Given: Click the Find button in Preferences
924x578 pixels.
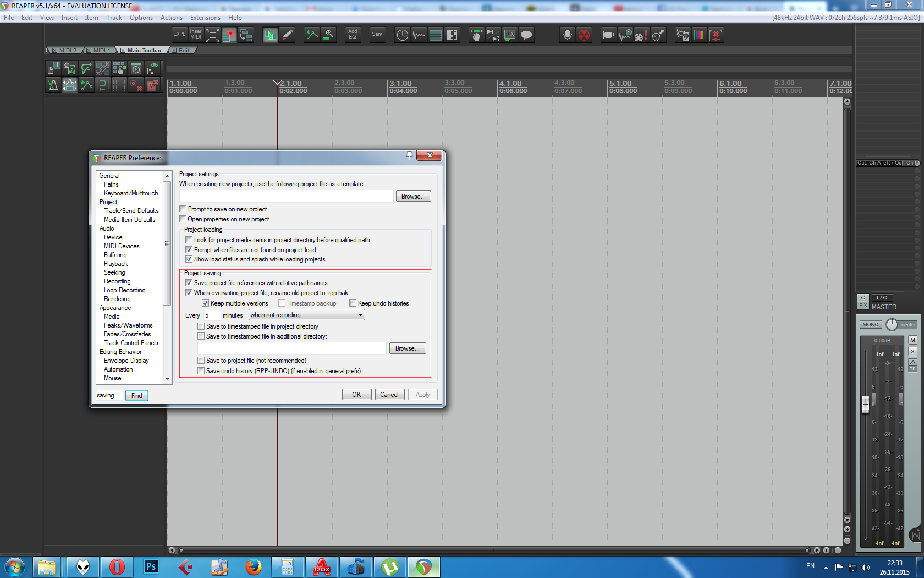Looking at the screenshot, I should tap(137, 395).
